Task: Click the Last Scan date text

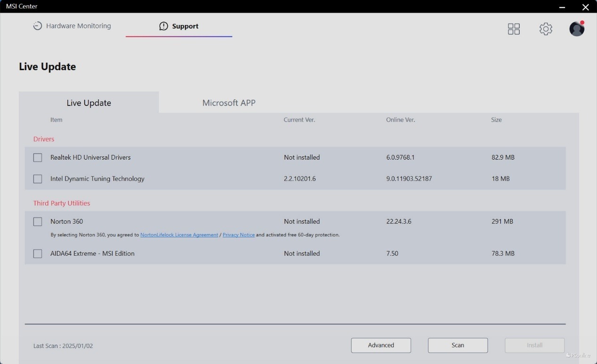Action: (63, 346)
